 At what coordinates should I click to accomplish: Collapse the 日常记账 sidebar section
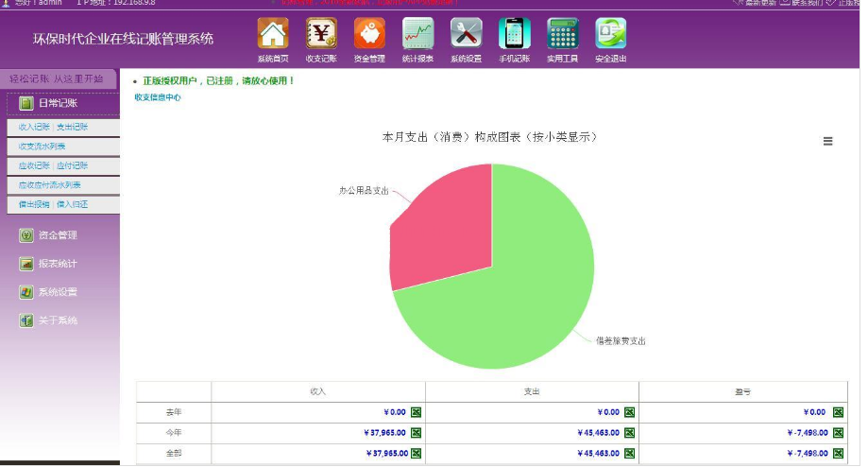click(x=58, y=103)
